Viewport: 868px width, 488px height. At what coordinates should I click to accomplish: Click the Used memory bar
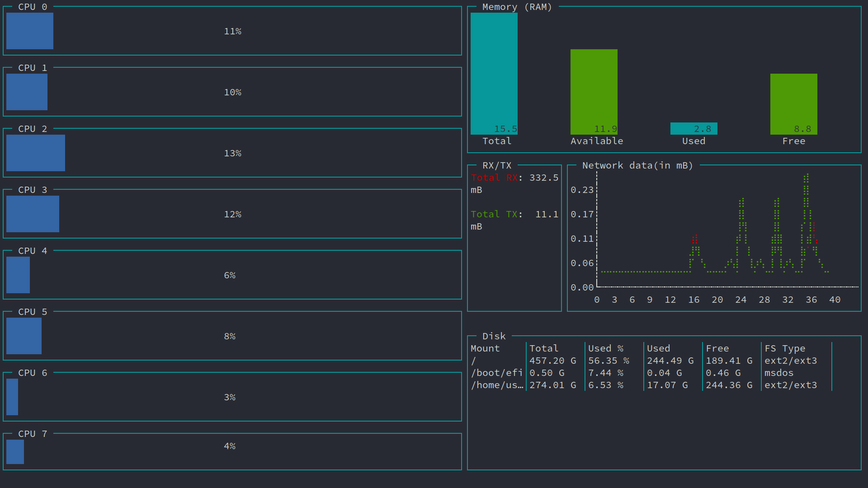[x=693, y=129]
